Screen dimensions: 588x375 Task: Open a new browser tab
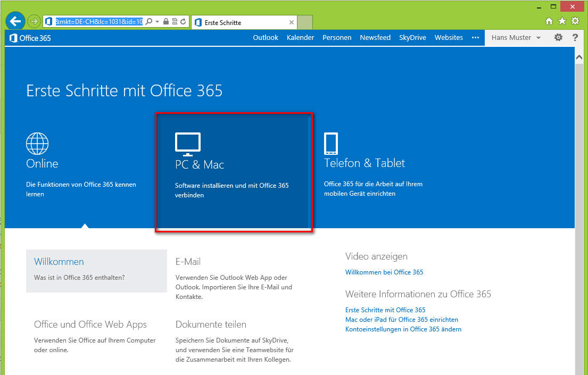(305, 22)
